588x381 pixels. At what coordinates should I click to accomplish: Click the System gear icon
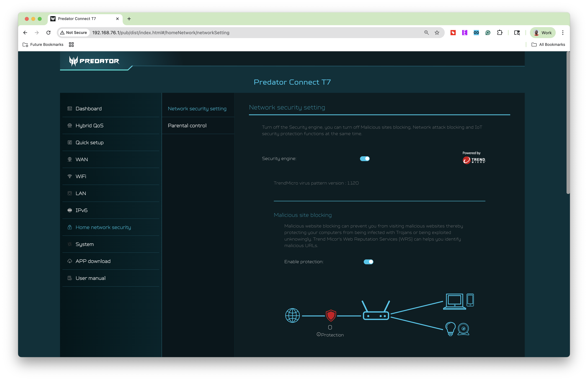pos(70,244)
